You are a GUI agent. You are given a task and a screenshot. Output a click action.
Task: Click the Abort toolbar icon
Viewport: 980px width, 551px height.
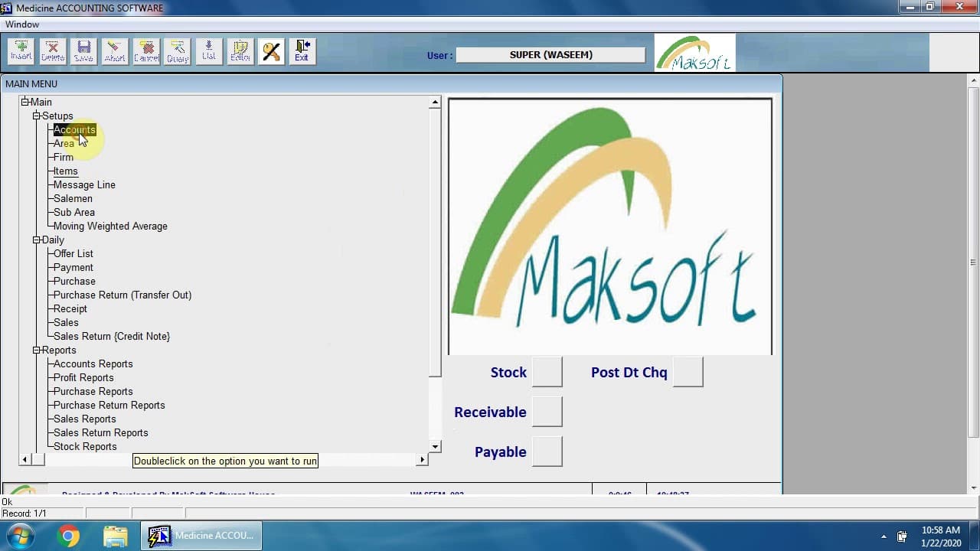pyautogui.click(x=115, y=51)
